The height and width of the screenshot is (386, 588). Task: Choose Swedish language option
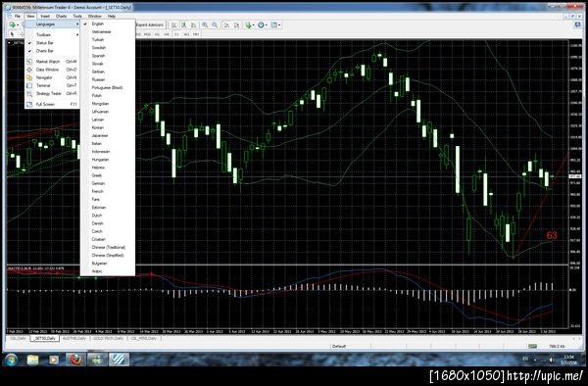(108, 48)
